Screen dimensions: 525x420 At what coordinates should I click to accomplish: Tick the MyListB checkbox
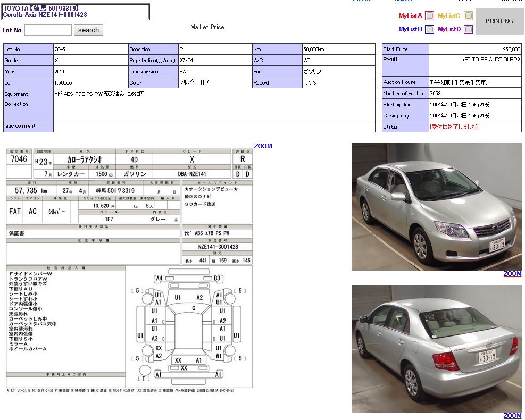429,29
